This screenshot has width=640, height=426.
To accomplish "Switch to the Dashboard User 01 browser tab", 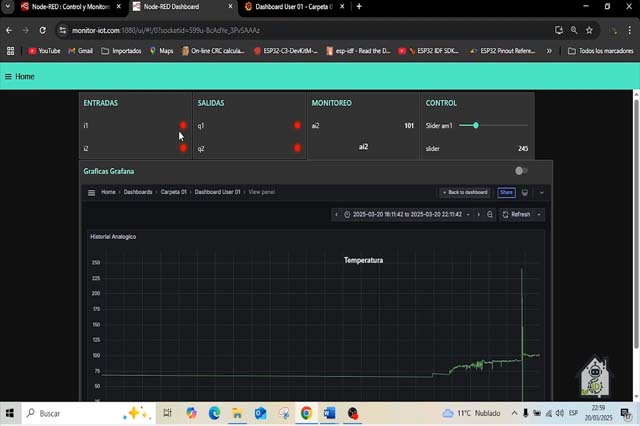I will [x=290, y=6].
